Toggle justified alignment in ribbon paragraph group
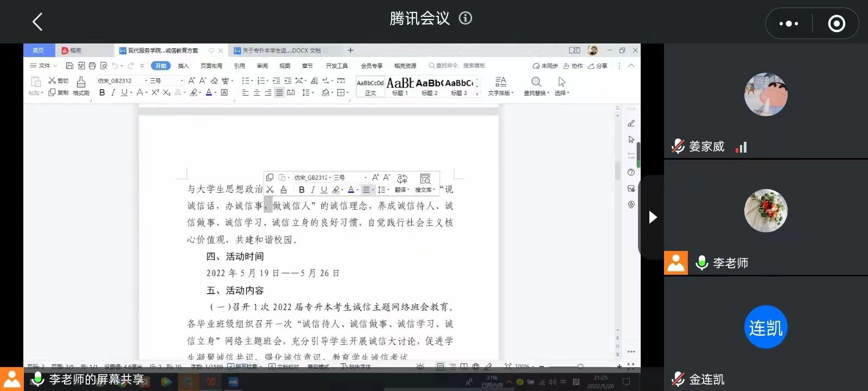Viewport: 868px width, 391px height. (279, 93)
